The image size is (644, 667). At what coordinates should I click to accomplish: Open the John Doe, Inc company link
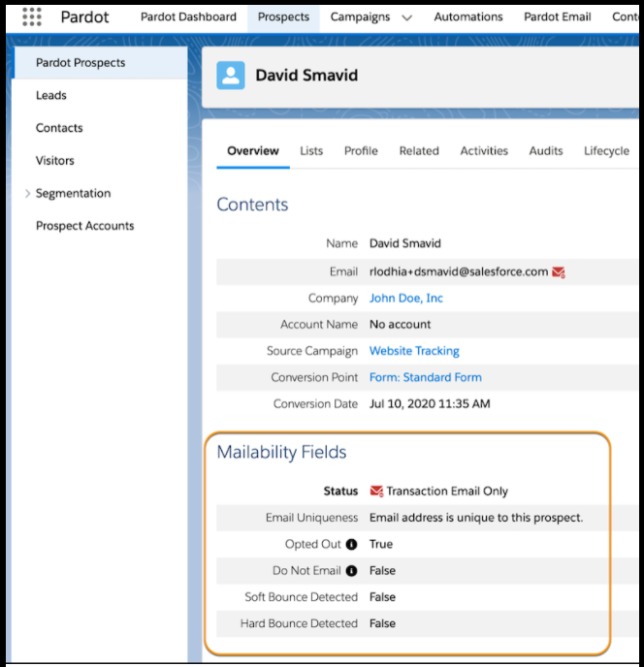click(405, 299)
